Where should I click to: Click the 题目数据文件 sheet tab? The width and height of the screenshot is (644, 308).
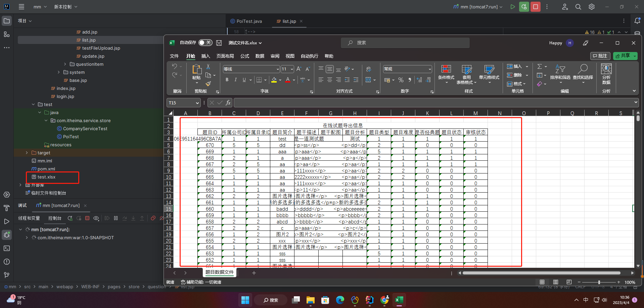point(220,272)
